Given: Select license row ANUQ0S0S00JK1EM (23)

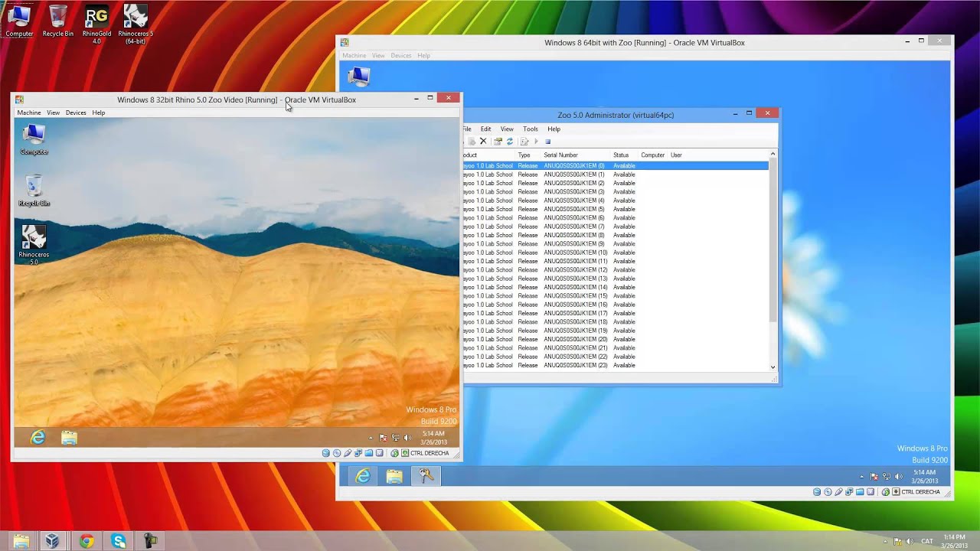Looking at the screenshot, I should [615, 365].
